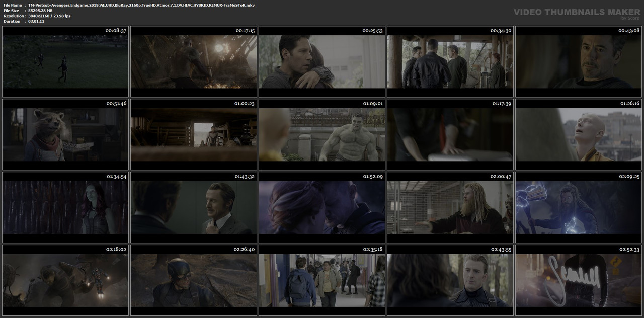View the thumbnail at 01:43:32
This screenshot has width=644, height=318.
[x=194, y=207]
